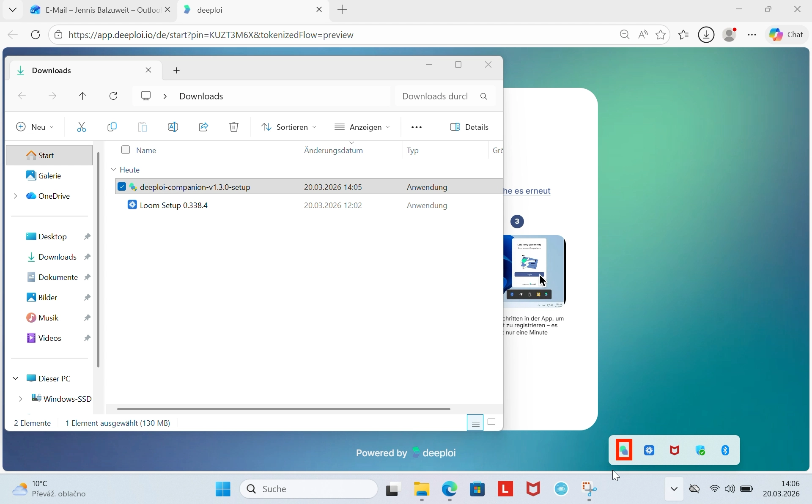
Task: Switch to details list view layout icon
Action: (475, 422)
